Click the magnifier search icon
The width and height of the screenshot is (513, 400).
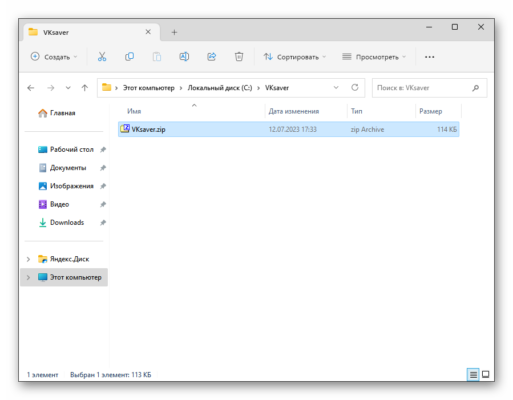click(476, 88)
